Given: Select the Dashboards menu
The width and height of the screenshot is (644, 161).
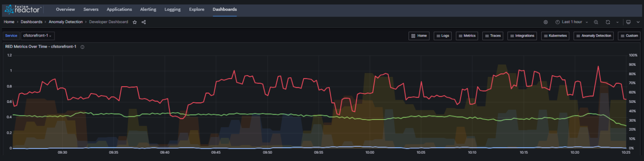Looking at the screenshot, I should (x=225, y=9).
